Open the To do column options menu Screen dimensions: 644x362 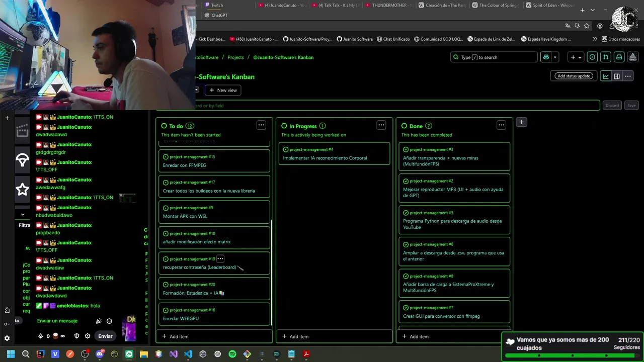(261, 125)
